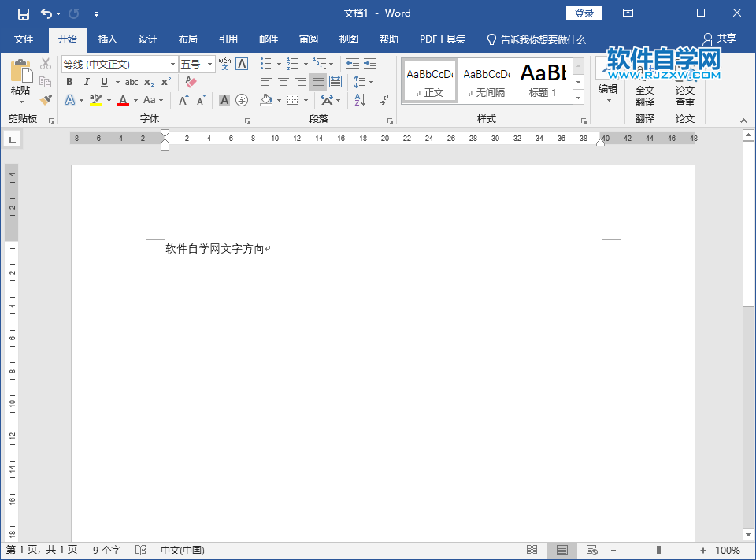Open the font size dropdown
Image resolution: width=756 pixels, height=560 pixels.
209,64
